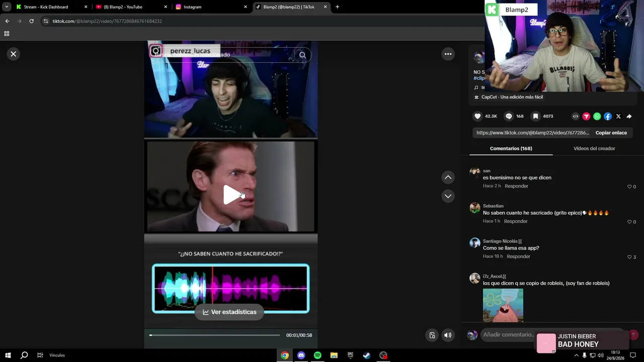
Task: Mute the video with speaker icon
Action: [448, 335]
